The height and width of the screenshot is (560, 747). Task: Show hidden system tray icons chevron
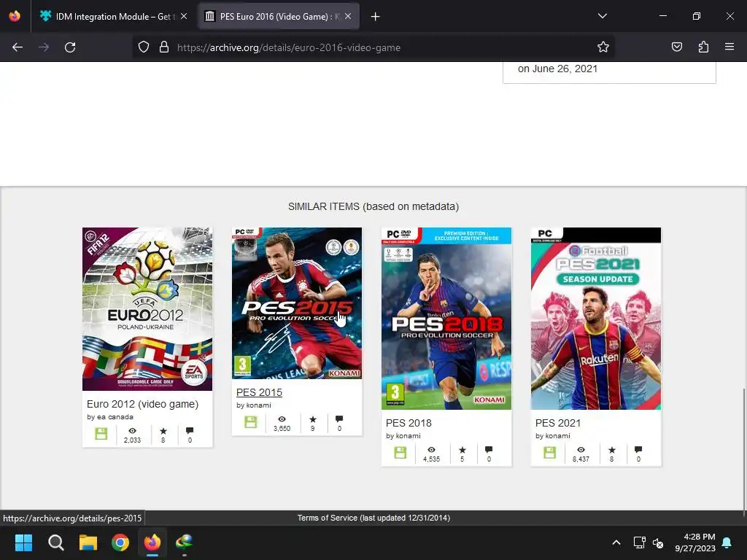[616, 542]
